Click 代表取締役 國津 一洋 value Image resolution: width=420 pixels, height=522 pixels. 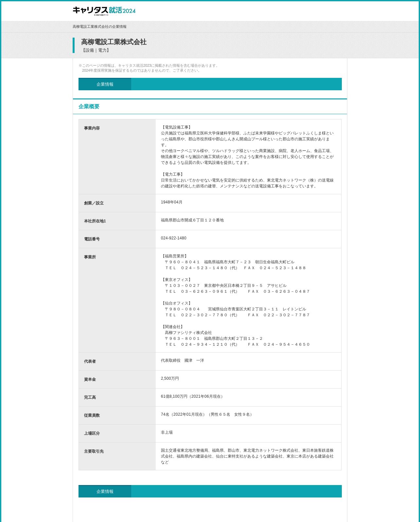click(x=183, y=360)
